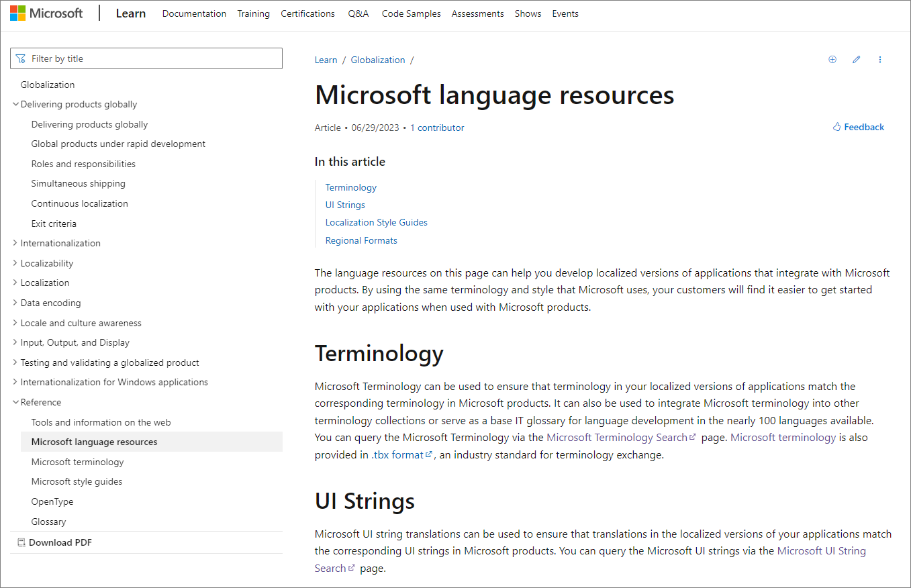Click the Learn breadcrumb link
911x588 pixels.
click(326, 60)
